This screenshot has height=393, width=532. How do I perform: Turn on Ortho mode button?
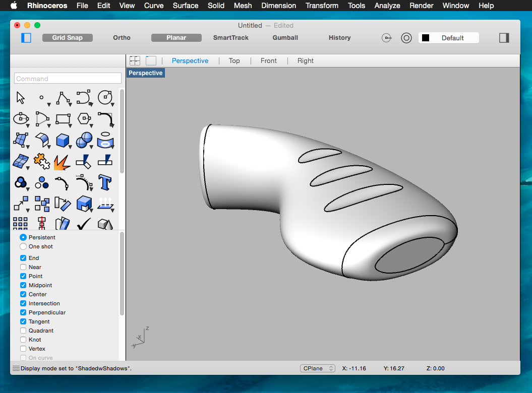tap(122, 38)
